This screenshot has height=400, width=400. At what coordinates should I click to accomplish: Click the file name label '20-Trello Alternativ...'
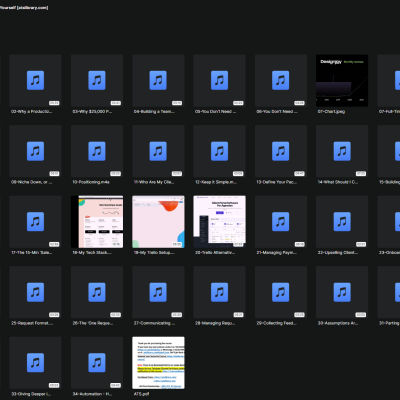[215, 253]
